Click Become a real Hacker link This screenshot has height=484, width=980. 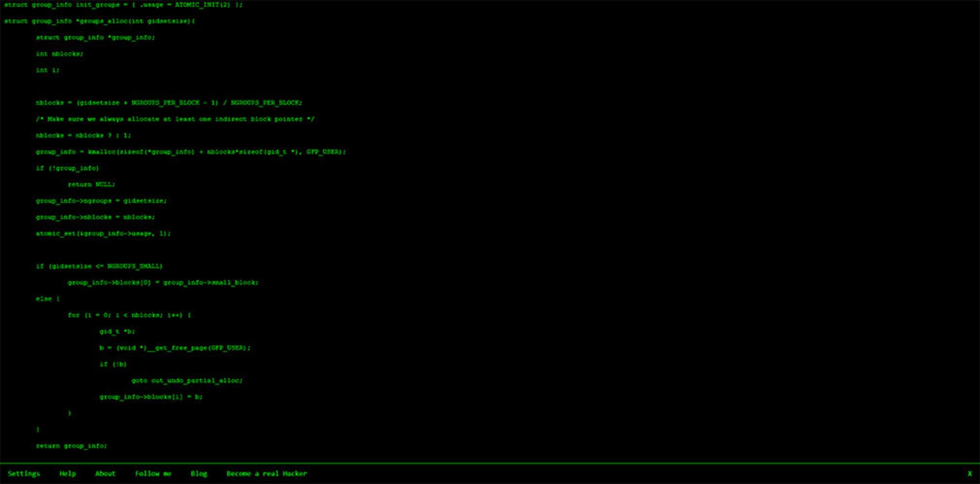tap(266, 473)
